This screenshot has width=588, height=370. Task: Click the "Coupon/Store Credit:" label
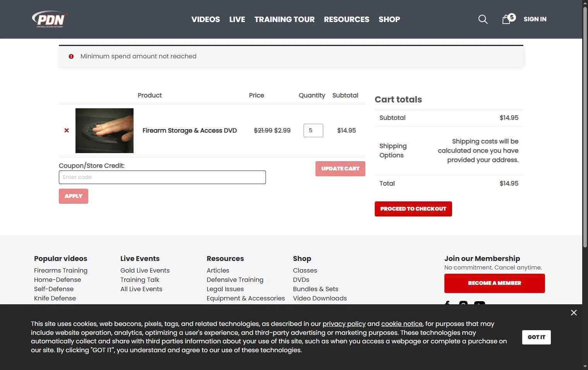click(x=92, y=166)
